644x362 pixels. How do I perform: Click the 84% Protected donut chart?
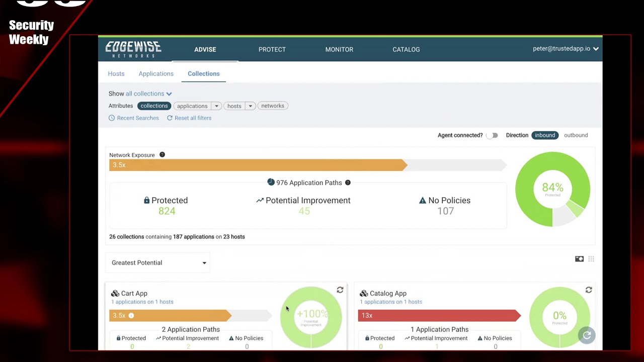coord(552,190)
